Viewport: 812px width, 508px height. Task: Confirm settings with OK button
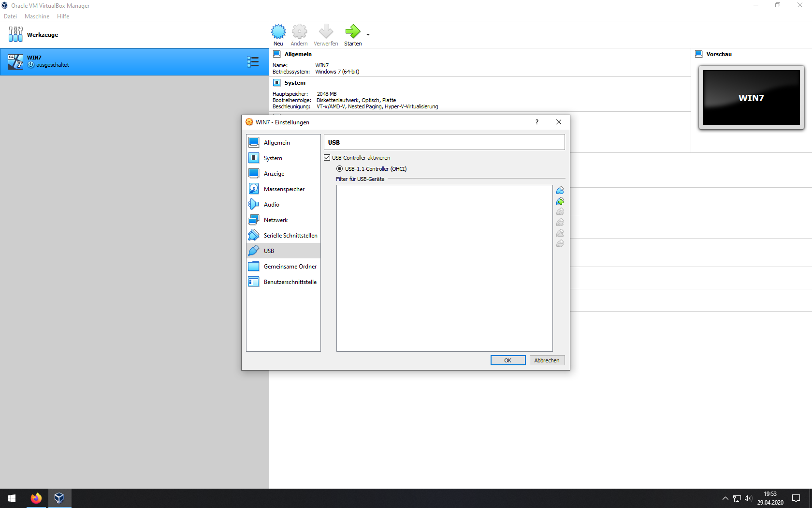click(508, 360)
